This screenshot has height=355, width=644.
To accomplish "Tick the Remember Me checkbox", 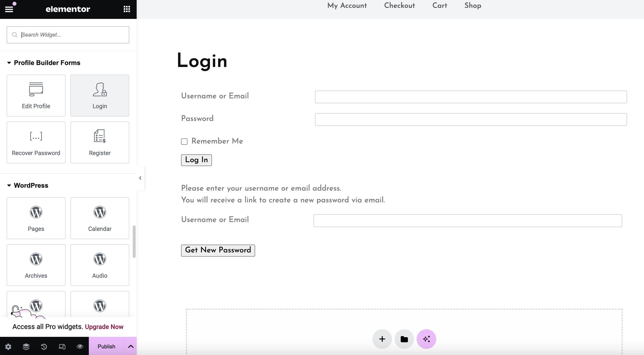I will tap(184, 142).
